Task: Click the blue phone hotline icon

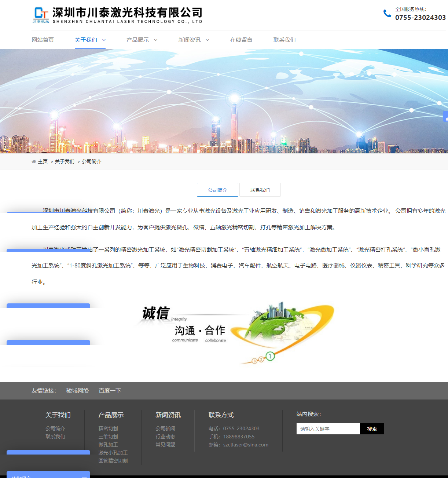Action: click(387, 14)
